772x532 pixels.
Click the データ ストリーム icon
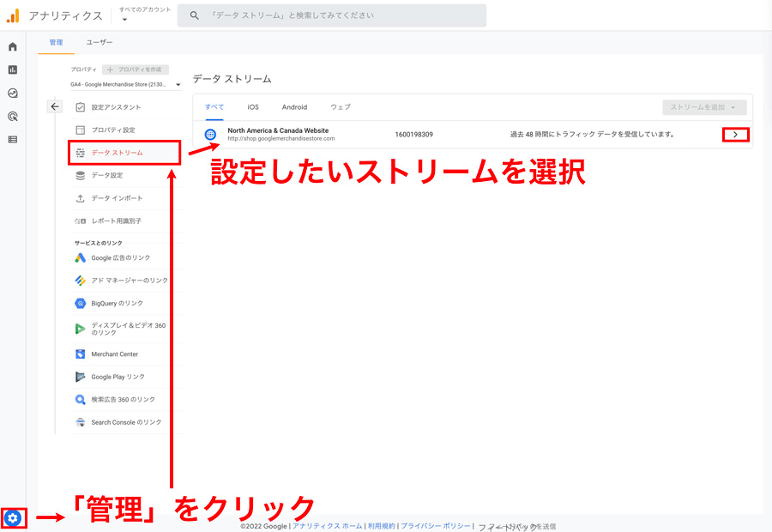pos(81,153)
